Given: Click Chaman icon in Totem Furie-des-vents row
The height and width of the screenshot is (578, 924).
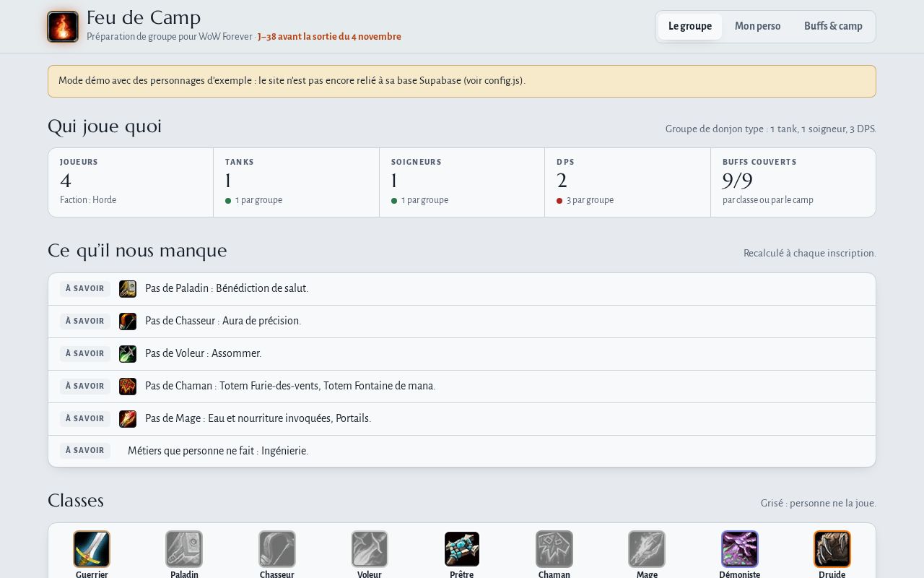Looking at the screenshot, I should 128,387.
